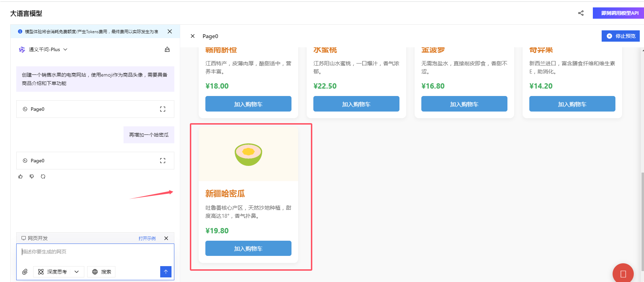Click the clear conversation broom icon
This screenshot has height=282, width=644.
(167, 49)
